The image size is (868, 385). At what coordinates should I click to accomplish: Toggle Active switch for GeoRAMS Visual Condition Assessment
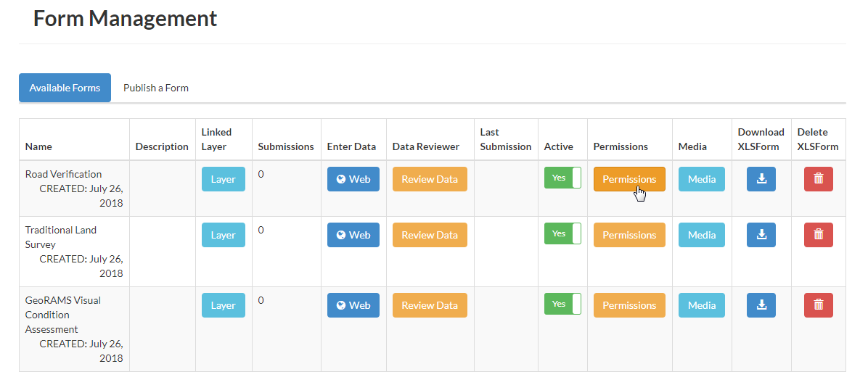pos(562,304)
